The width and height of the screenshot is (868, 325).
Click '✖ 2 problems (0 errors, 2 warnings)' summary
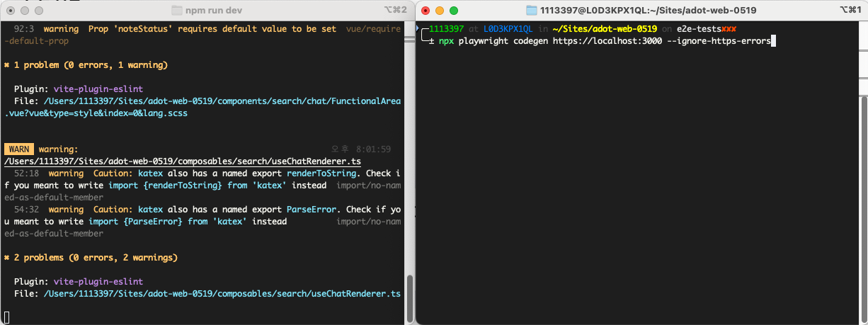[91, 258]
